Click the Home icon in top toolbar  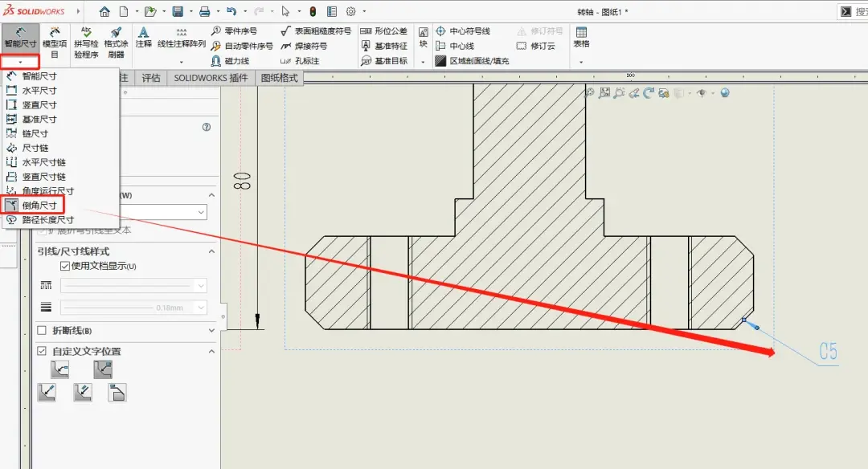pos(104,11)
